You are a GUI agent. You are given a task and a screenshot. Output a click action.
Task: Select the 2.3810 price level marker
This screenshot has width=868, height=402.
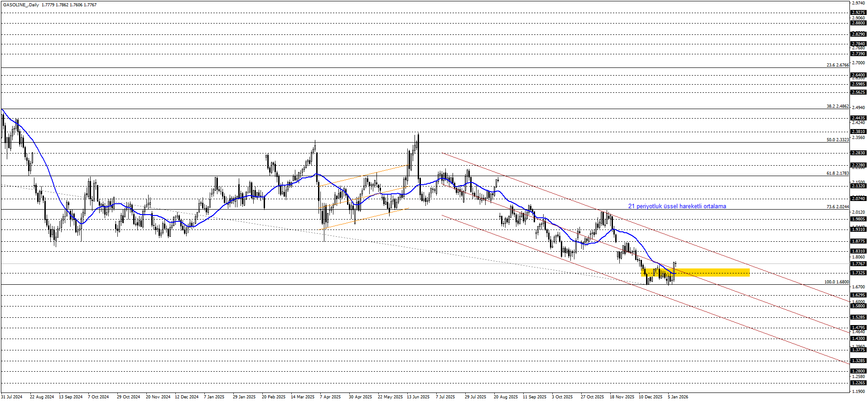858,132
